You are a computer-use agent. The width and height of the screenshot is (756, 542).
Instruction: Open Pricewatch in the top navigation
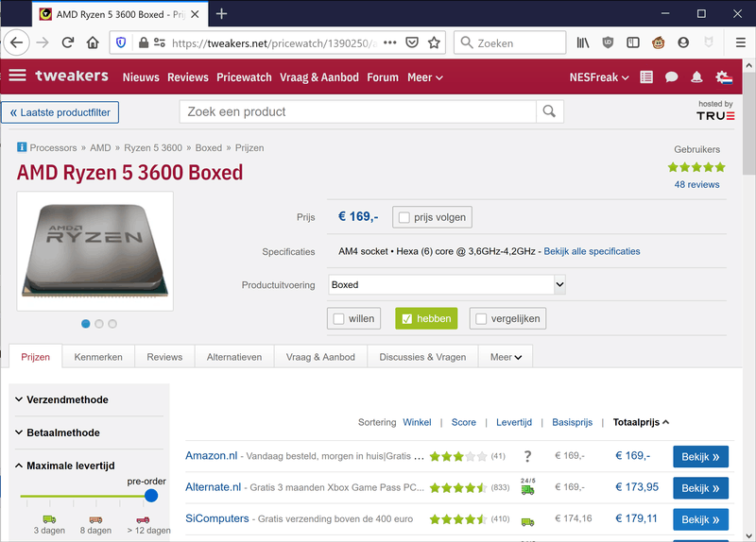tap(244, 77)
